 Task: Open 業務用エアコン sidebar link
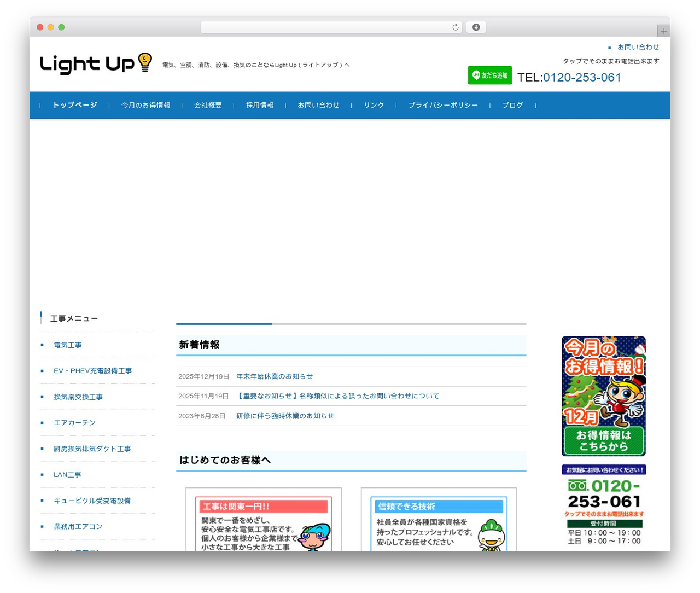click(78, 526)
